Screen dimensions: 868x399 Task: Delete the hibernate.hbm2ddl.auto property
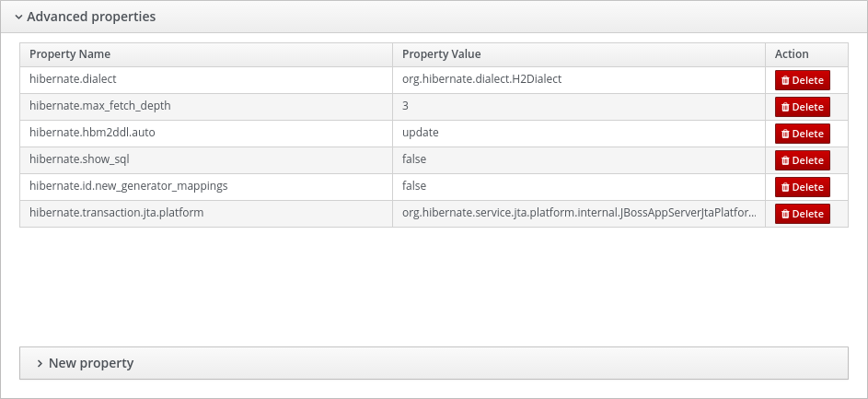tap(802, 134)
